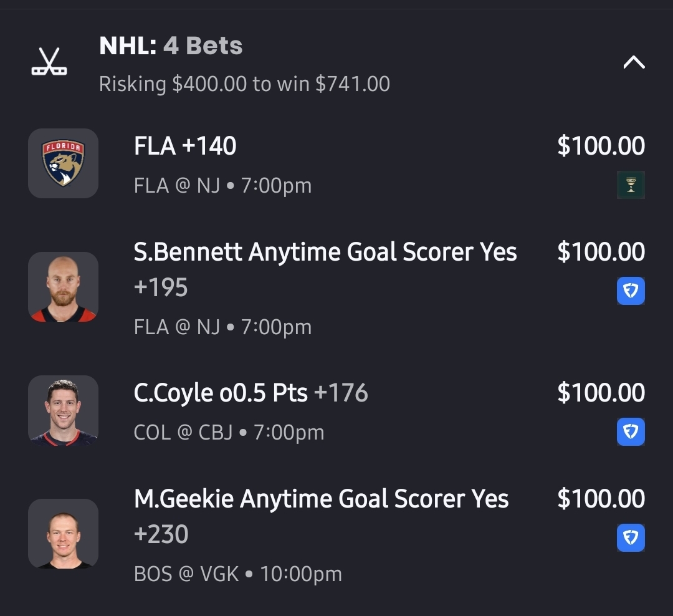Open C.Coyle o0.5 Pts bet

tap(251, 393)
